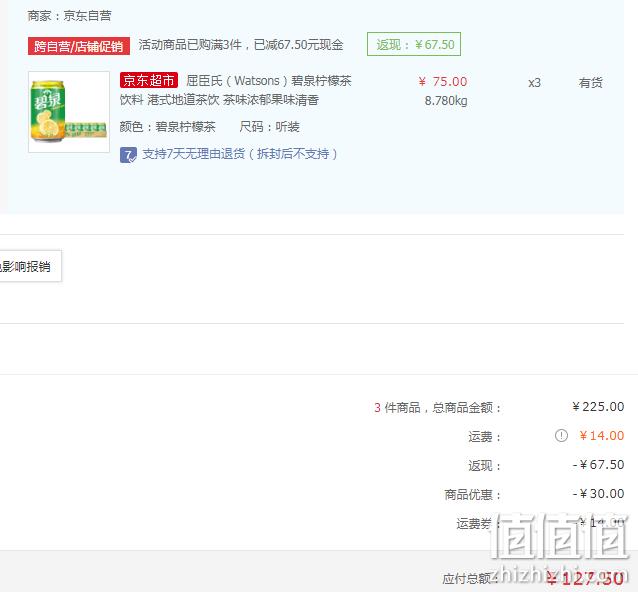Open product title 屈臣氏 (Watsons) 碧泉柠檬茶
This screenshot has height=592, width=638.
pyautogui.click(x=269, y=81)
